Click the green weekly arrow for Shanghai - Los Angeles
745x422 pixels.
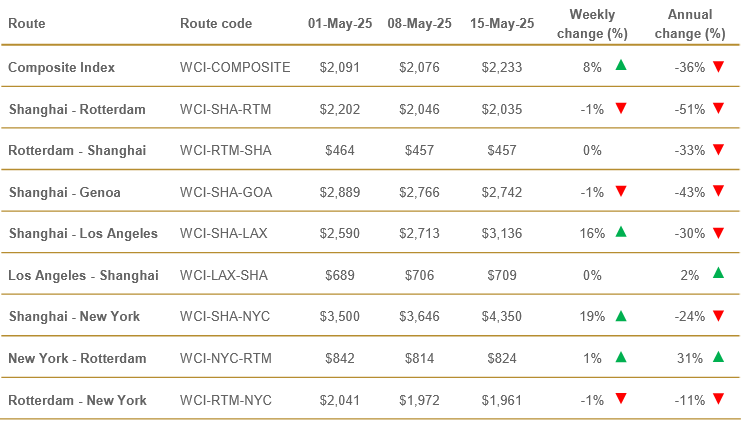pos(621,231)
